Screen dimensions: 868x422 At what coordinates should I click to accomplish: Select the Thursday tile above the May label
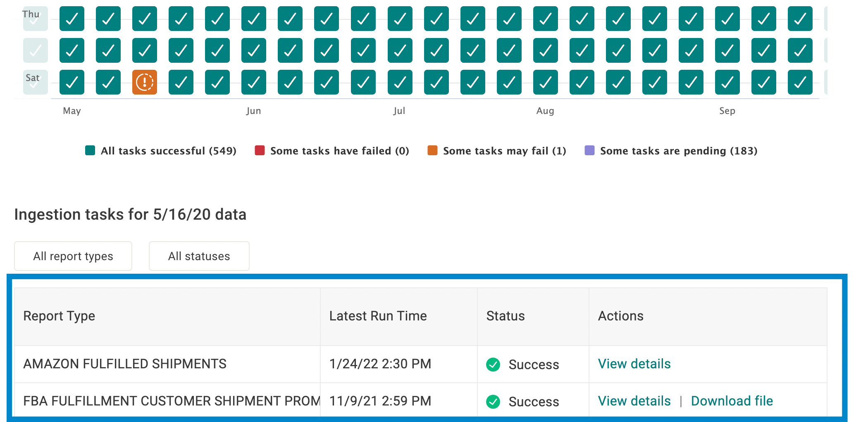tap(72, 19)
